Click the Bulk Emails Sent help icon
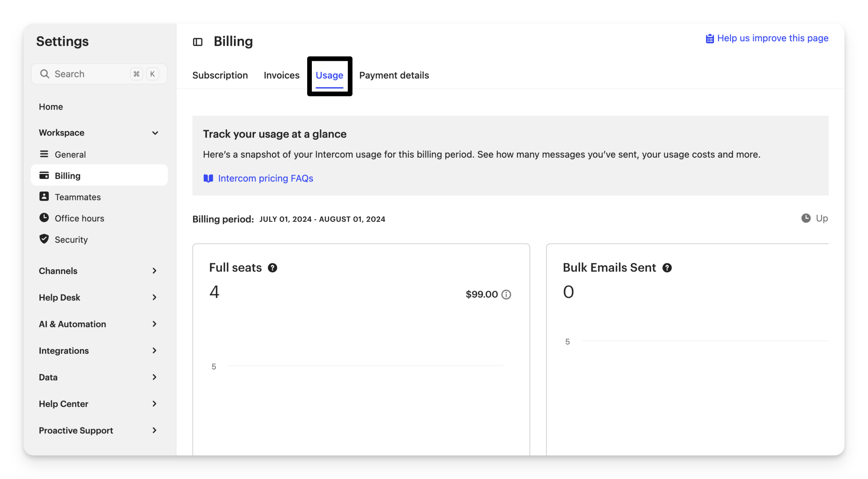868x479 pixels. 667,268
